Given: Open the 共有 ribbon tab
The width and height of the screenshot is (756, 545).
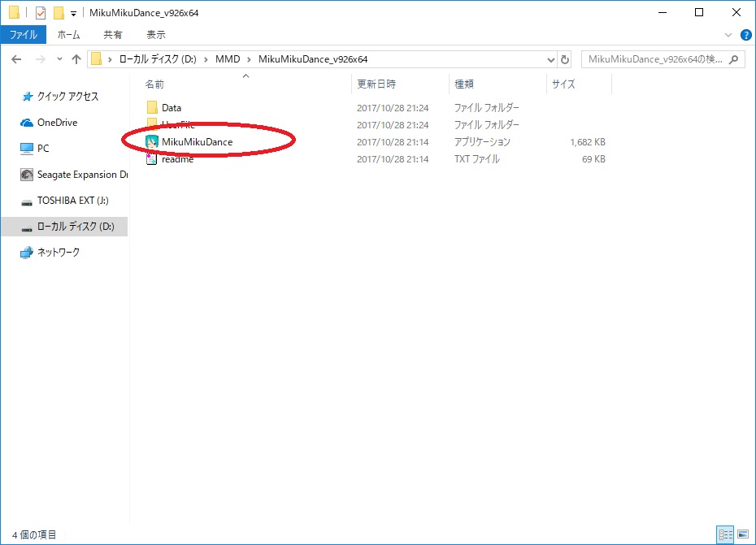Looking at the screenshot, I should [x=113, y=35].
